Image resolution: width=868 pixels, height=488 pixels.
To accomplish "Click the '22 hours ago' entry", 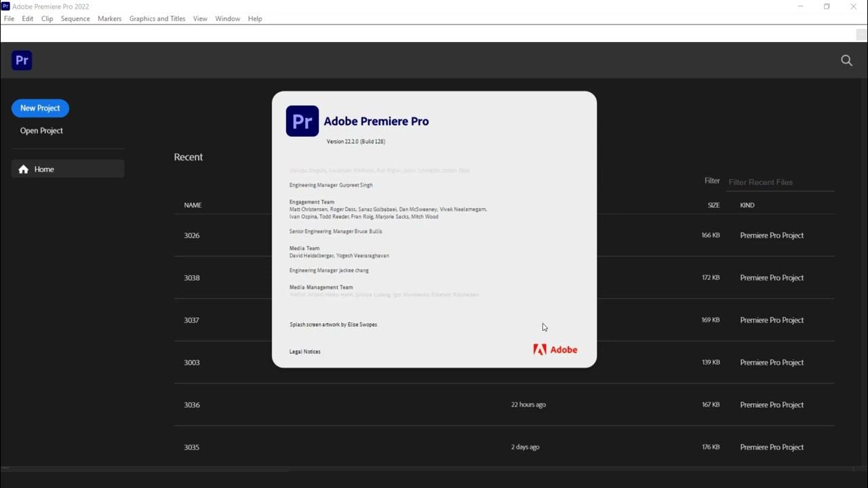I will point(528,405).
